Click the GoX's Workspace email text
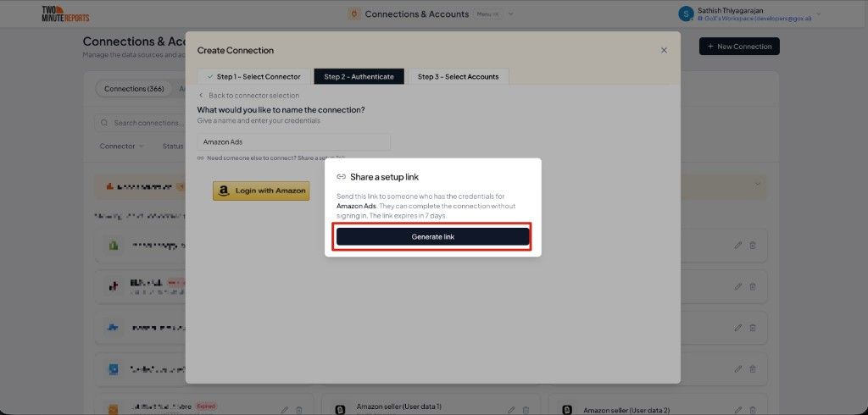 754,19
